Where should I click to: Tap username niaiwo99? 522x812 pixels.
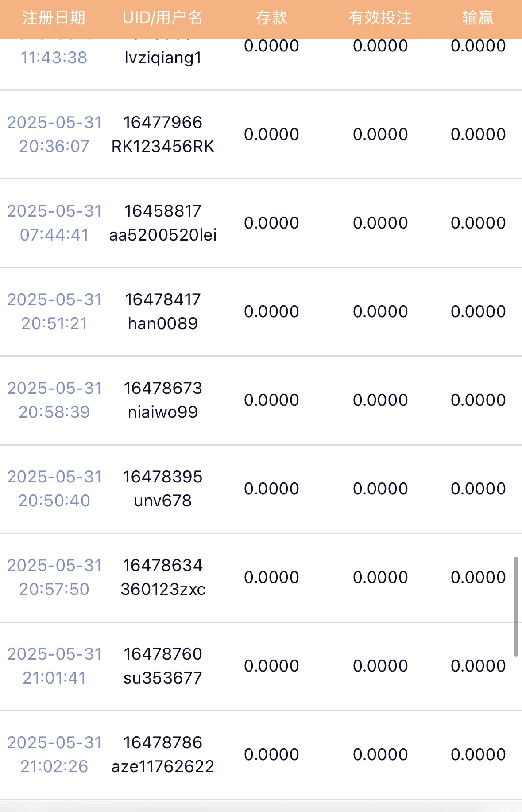(x=163, y=412)
